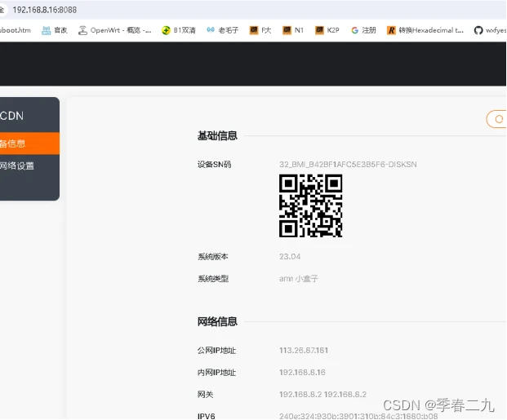Open the 老毛子 bookmark icon
Viewport: 507px width, 420px height.
(211, 30)
